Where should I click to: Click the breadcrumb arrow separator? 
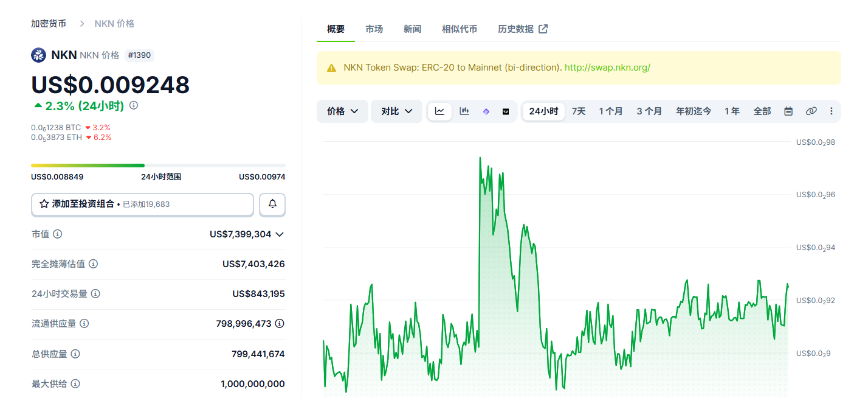point(81,24)
